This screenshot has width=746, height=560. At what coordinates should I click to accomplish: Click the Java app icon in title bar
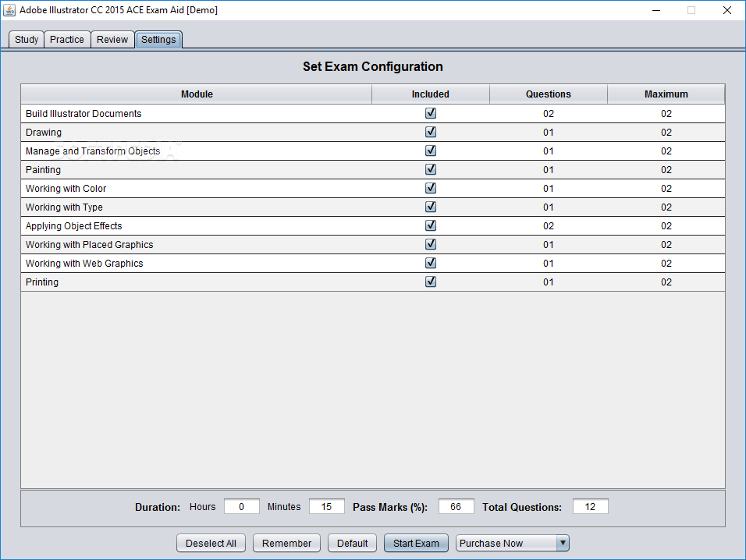9,10
